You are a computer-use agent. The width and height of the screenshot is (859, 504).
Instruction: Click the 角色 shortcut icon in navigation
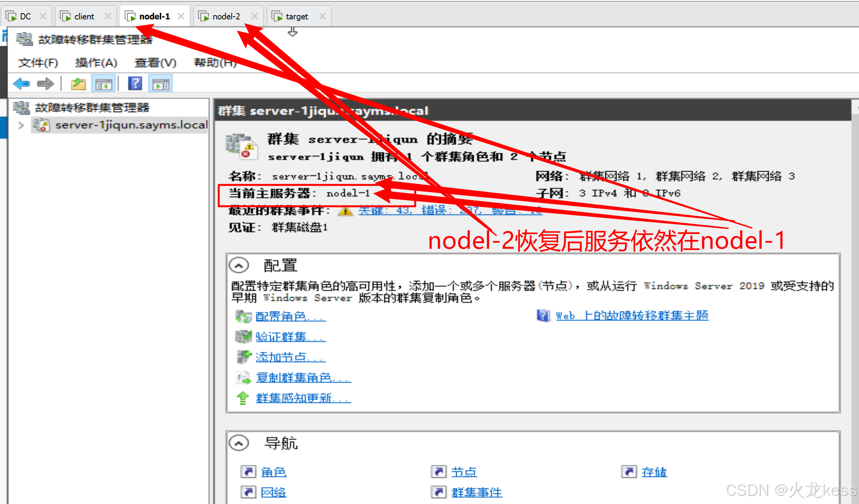[248, 472]
